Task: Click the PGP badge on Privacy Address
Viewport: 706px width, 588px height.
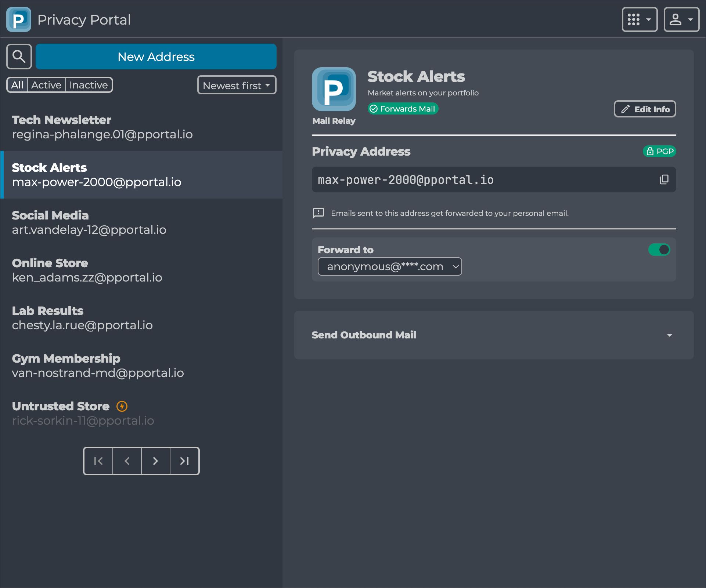Action: (x=659, y=151)
